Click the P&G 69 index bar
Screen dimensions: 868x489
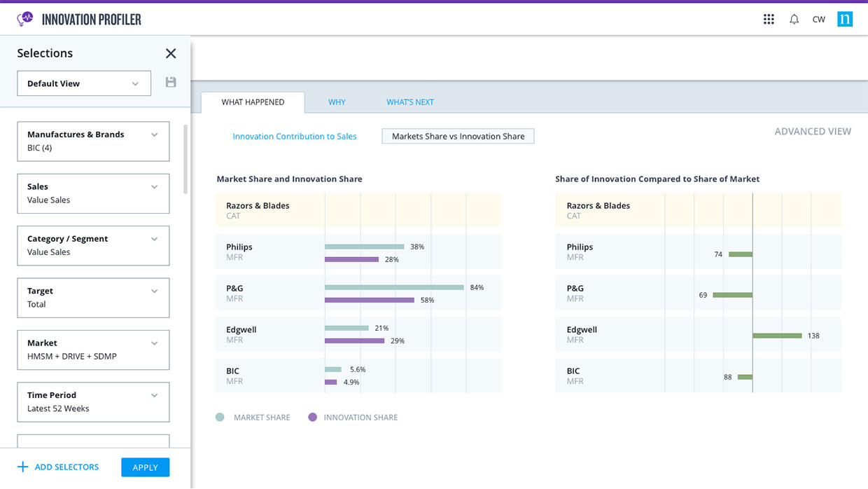732,295
